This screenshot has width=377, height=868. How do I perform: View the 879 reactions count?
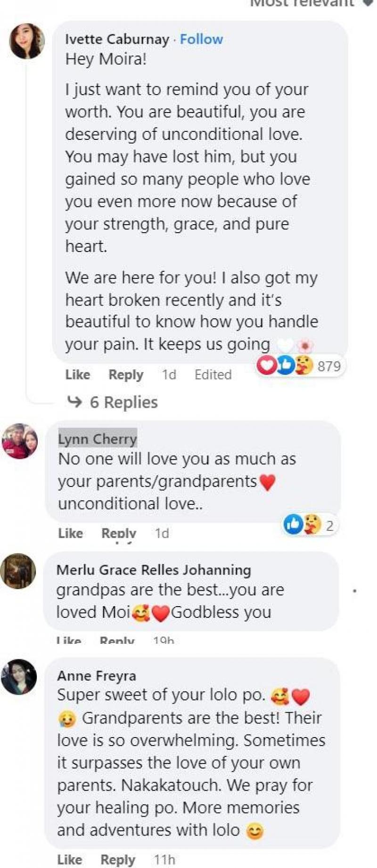click(x=329, y=366)
